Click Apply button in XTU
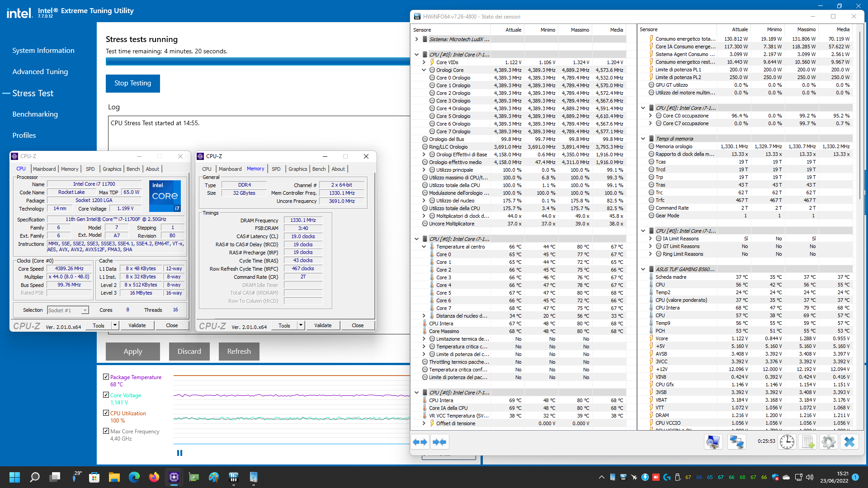The image size is (868, 488). click(x=133, y=351)
